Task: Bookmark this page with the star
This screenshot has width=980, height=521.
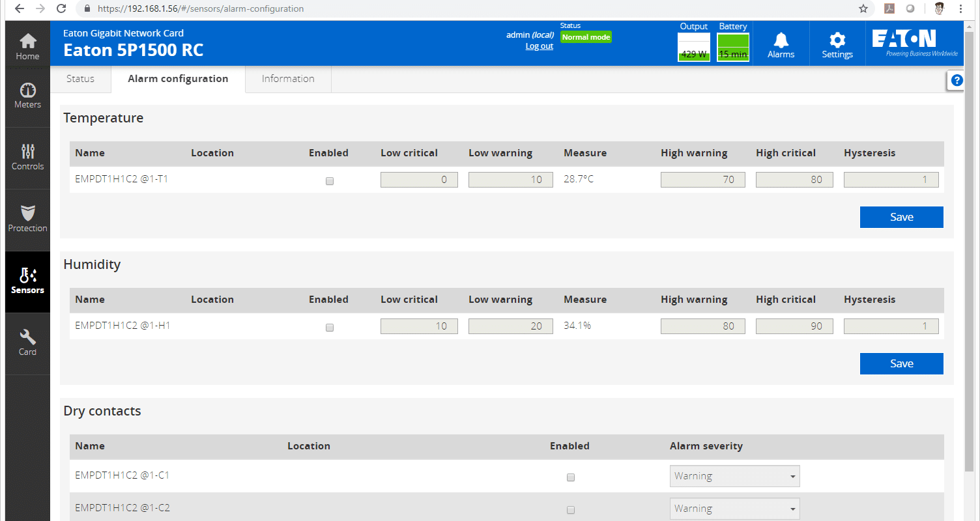Action: pos(863,8)
